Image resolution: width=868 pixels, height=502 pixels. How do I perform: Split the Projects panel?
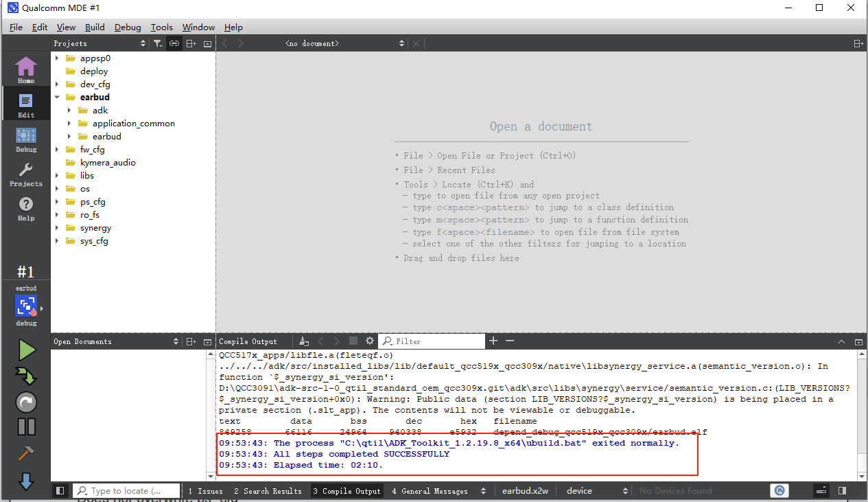pyautogui.click(x=191, y=43)
